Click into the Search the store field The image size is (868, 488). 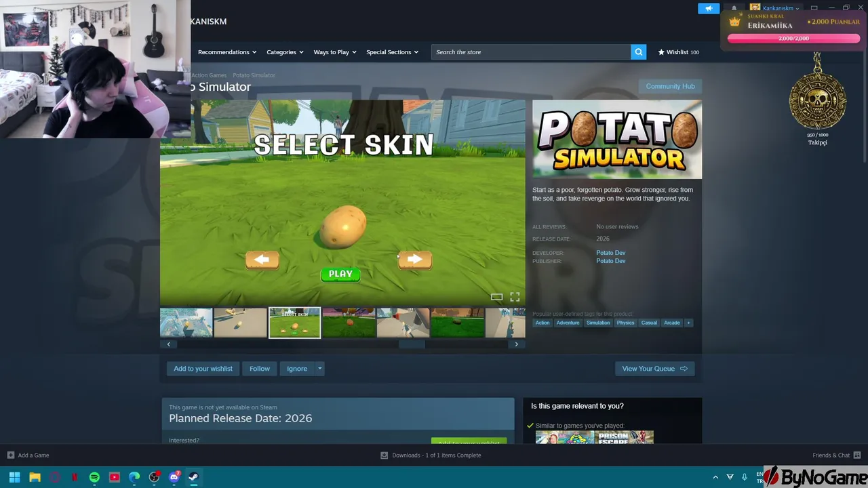pyautogui.click(x=531, y=52)
